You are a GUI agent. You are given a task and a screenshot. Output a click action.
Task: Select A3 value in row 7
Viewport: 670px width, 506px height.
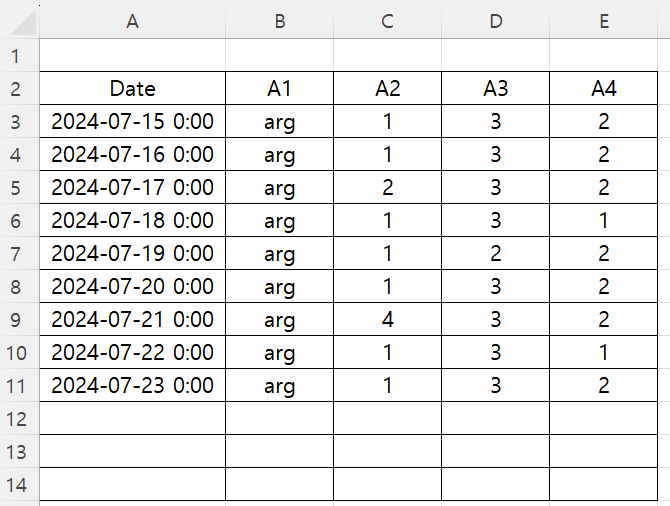(x=496, y=253)
